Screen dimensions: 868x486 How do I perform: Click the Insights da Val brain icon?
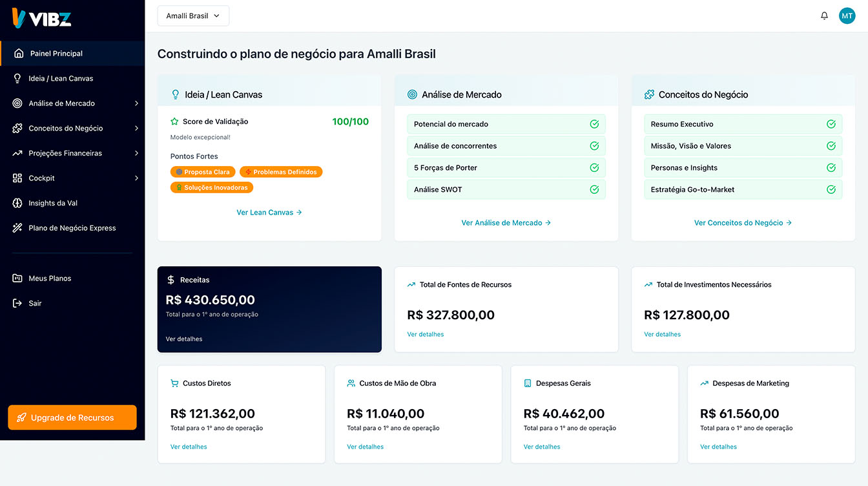(17, 203)
